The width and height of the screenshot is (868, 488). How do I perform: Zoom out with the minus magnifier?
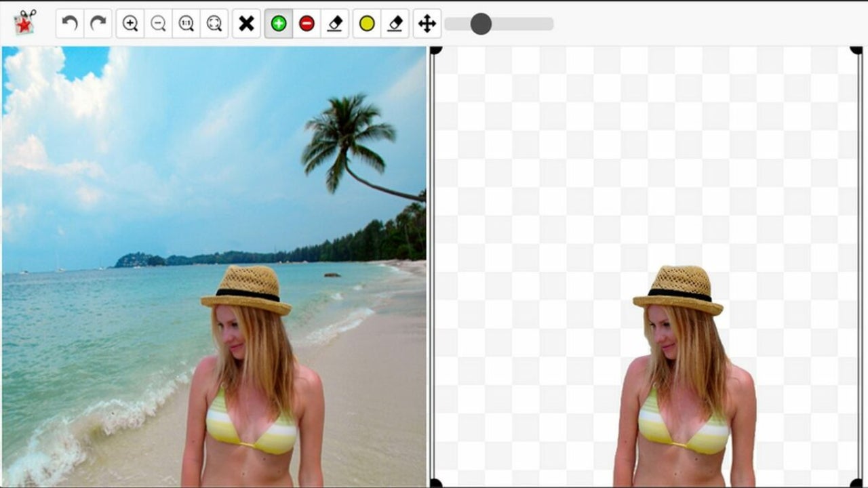[158, 23]
